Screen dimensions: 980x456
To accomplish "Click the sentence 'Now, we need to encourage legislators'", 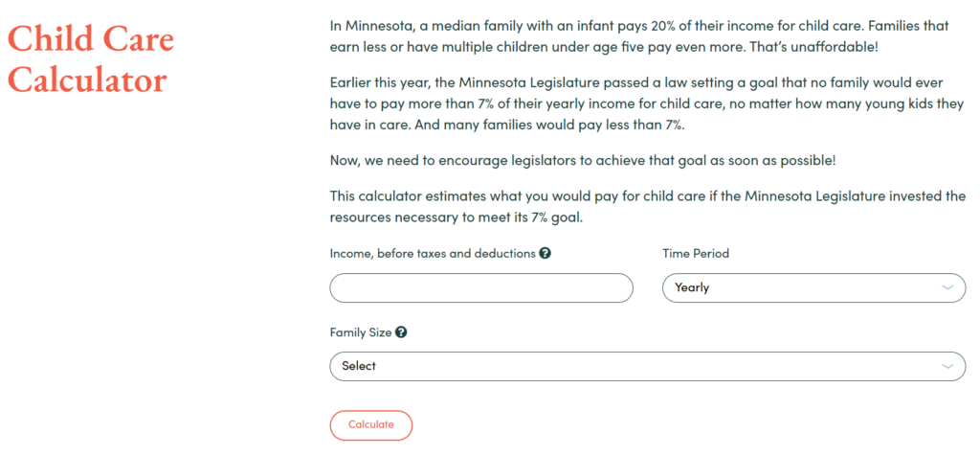I will (583, 160).
